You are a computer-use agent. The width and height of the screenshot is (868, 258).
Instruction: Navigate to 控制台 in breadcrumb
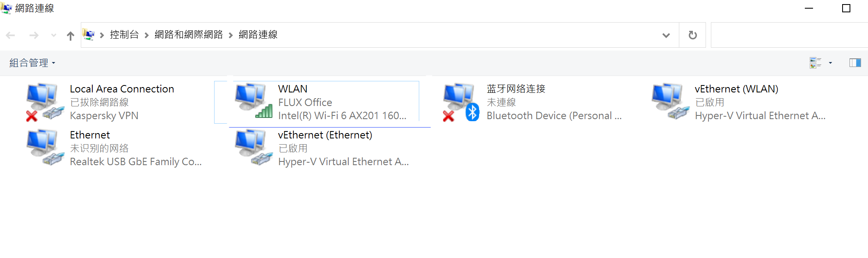click(124, 35)
